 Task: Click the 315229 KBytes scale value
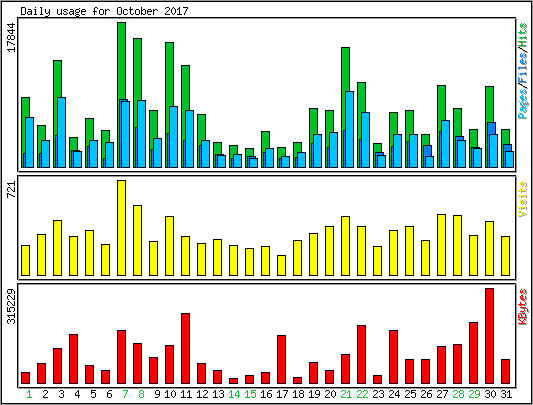(x=11, y=306)
